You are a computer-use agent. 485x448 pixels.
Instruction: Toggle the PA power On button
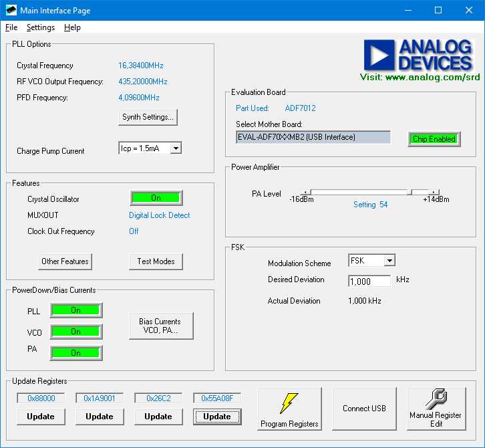[76, 353]
